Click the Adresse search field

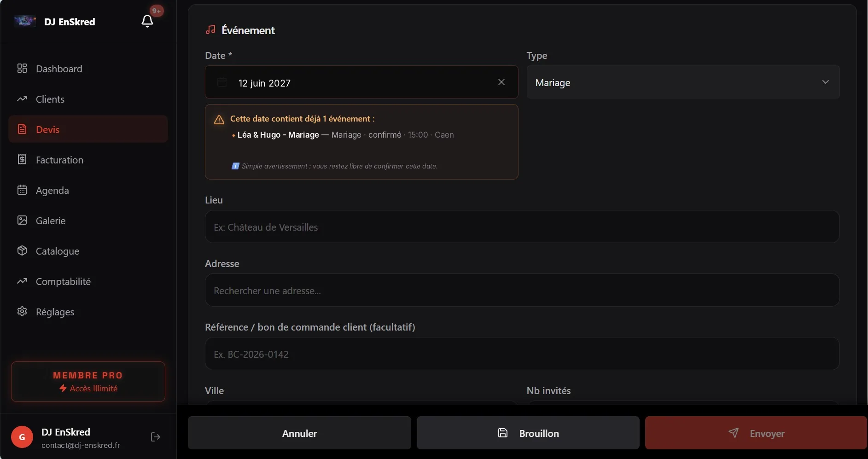point(522,290)
